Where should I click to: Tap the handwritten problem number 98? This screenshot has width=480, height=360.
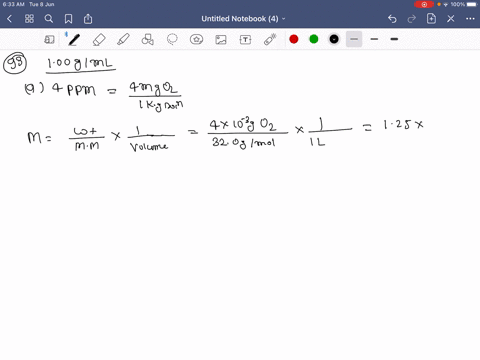click(15, 63)
